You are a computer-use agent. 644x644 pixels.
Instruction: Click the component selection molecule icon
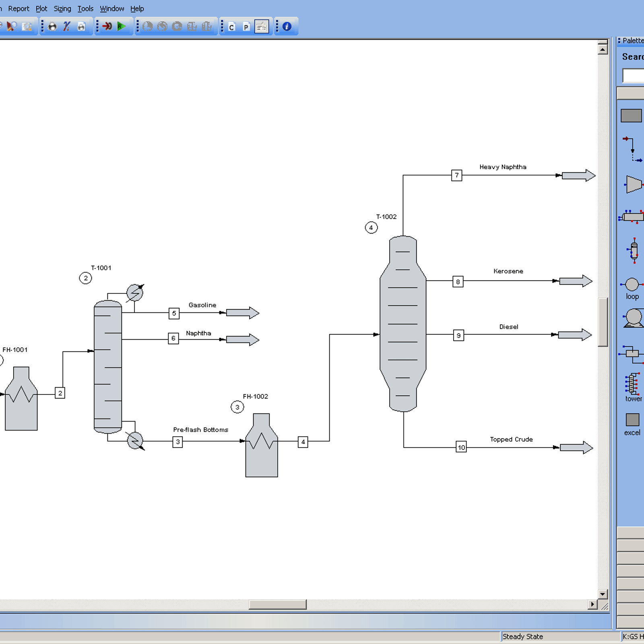52,27
